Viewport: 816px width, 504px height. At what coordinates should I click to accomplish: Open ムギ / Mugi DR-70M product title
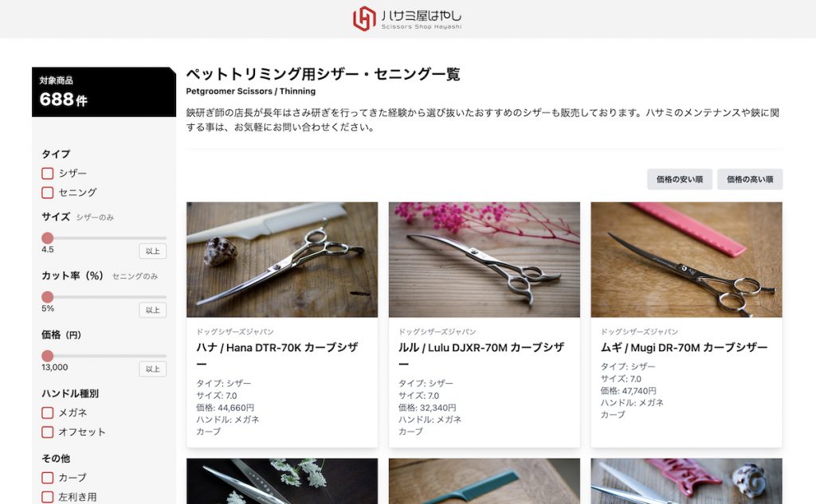click(684, 347)
